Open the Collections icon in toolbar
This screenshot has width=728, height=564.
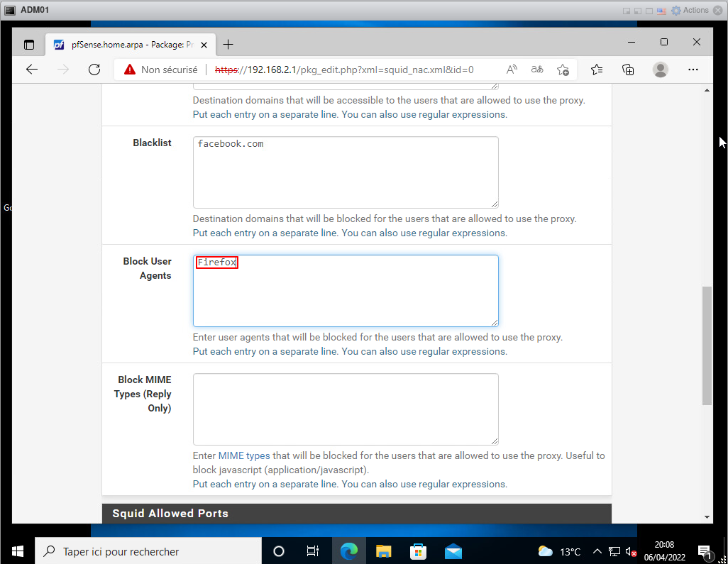point(628,70)
